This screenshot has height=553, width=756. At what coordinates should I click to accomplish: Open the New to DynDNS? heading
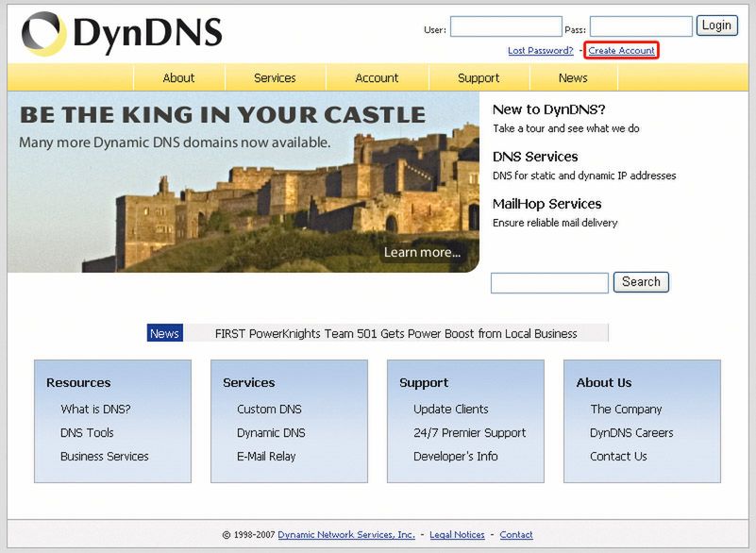(x=548, y=109)
